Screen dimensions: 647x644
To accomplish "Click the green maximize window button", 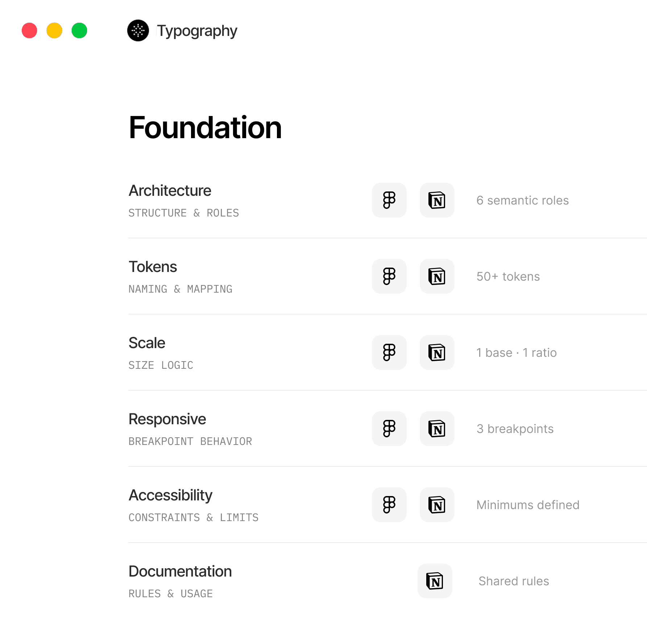I will [x=79, y=30].
